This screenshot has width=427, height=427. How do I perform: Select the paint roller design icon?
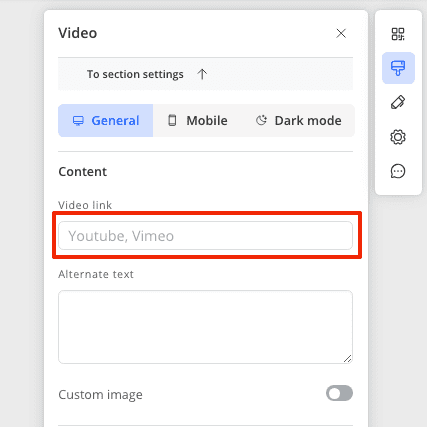[398, 68]
